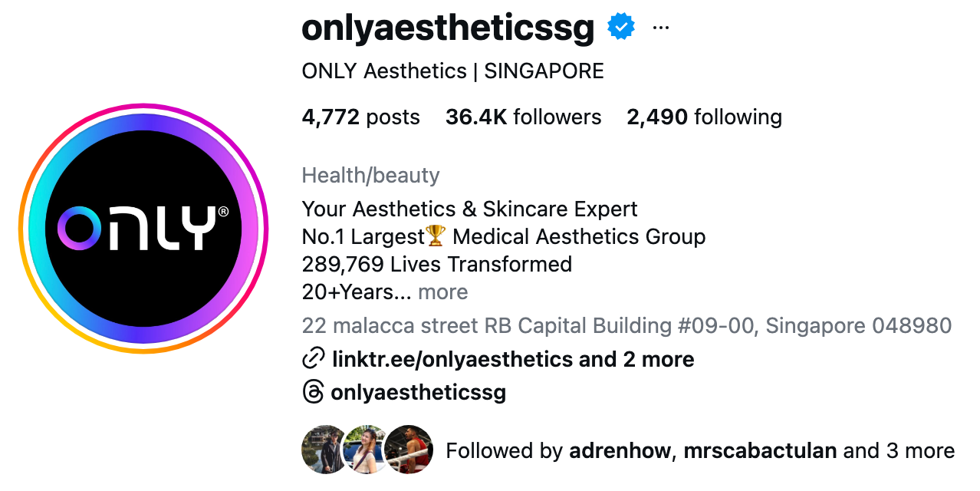980x491 pixels.
Task: Open the three-dot options menu
Action: [659, 27]
